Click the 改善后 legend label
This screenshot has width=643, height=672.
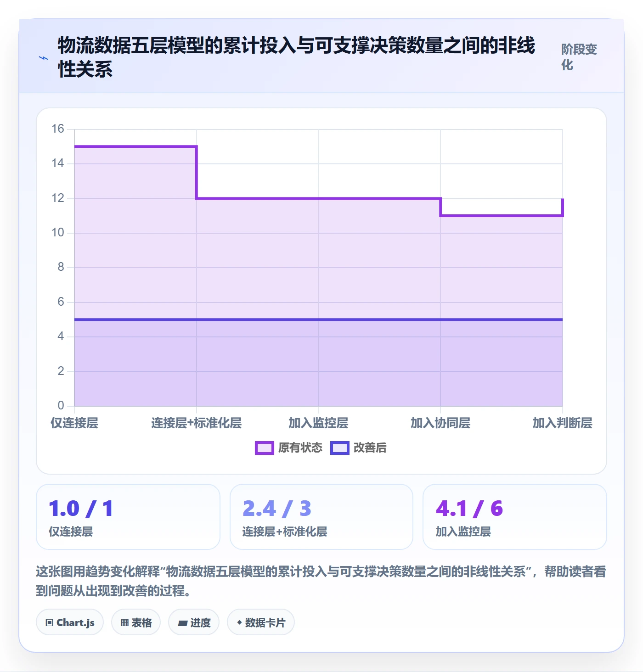pyautogui.click(x=370, y=448)
